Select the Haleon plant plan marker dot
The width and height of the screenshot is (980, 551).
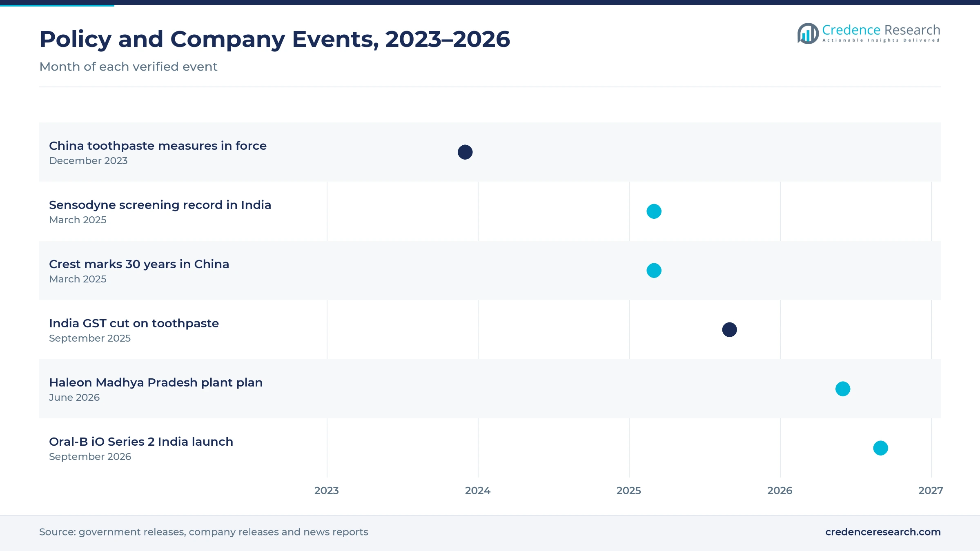[x=843, y=389]
